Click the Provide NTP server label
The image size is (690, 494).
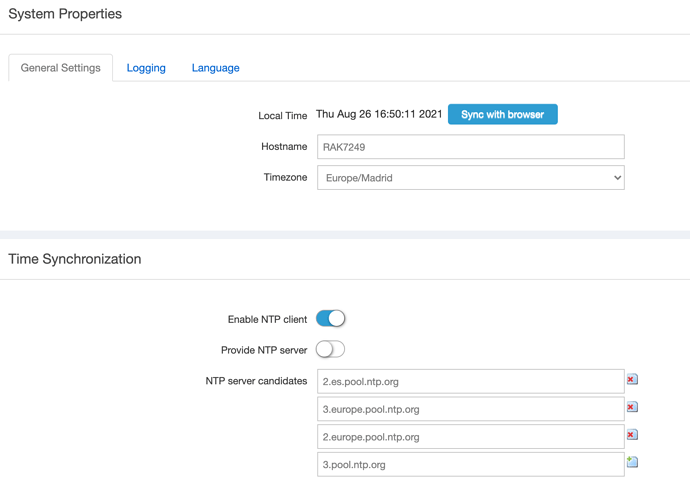click(264, 351)
